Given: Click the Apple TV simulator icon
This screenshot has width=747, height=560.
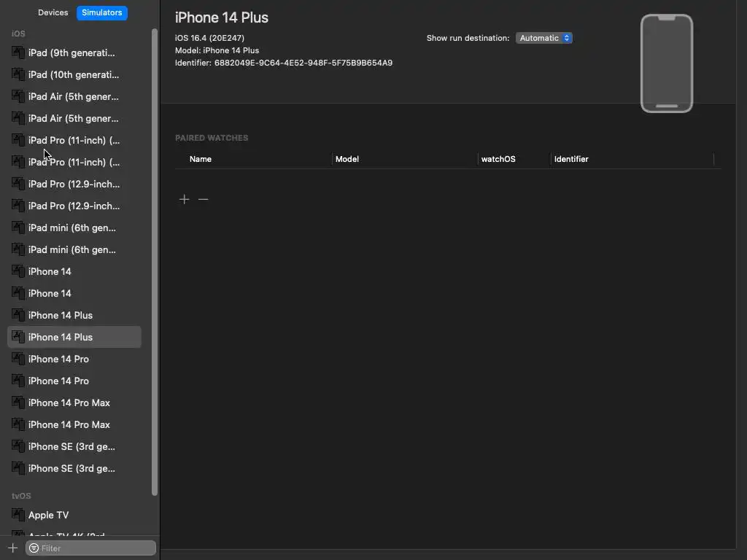Looking at the screenshot, I should (18, 515).
